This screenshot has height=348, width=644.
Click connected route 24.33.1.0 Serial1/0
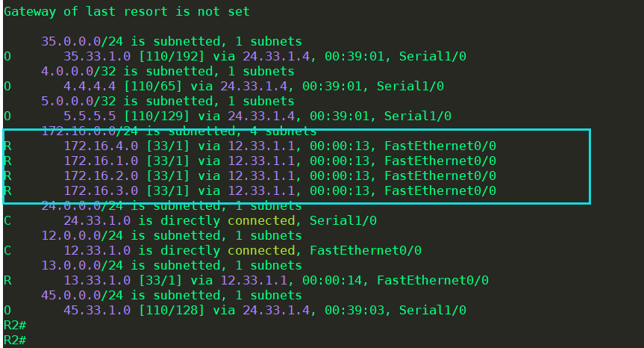coord(190,220)
